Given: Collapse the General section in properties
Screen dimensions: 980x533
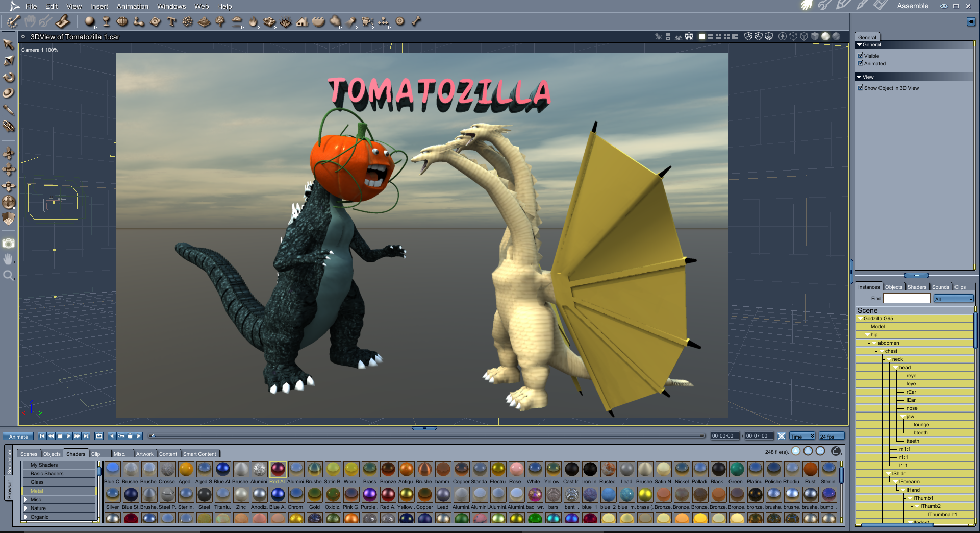Looking at the screenshot, I should pos(859,45).
